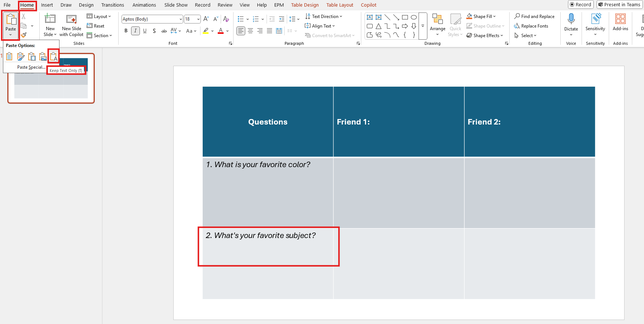Open the font size dropdown
Screen dimensions: 644x324
(x=199, y=19)
